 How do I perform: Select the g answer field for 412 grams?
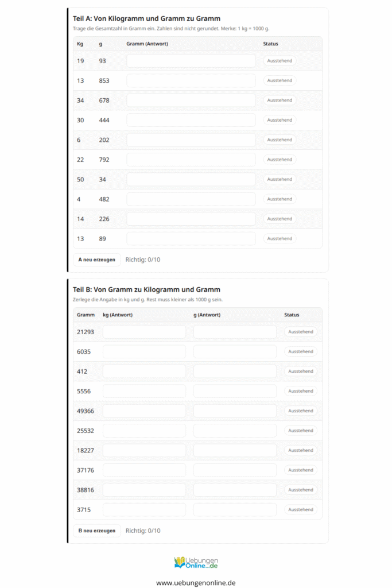pyautogui.click(x=235, y=372)
